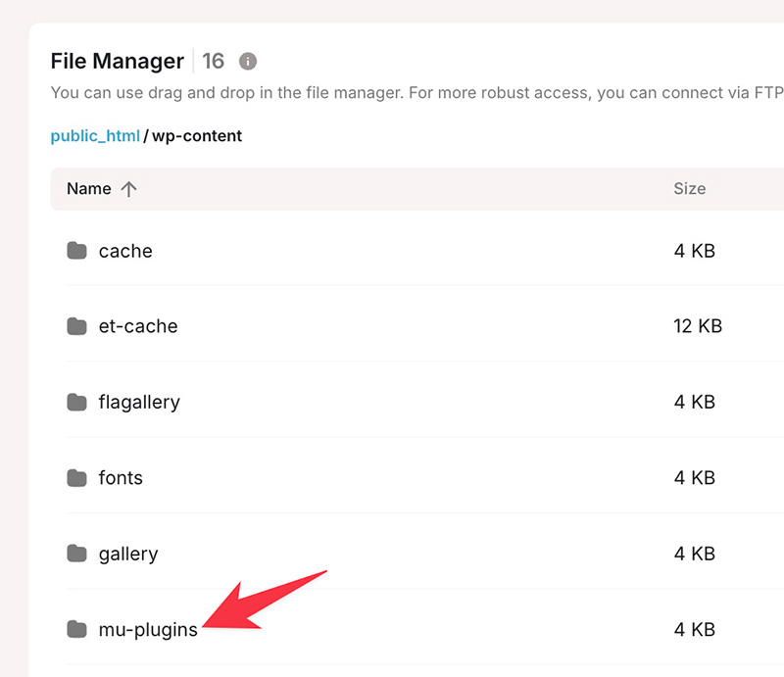This screenshot has width=784, height=677.
Task: Click the info icon beside File Manager count
Action: 248,62
